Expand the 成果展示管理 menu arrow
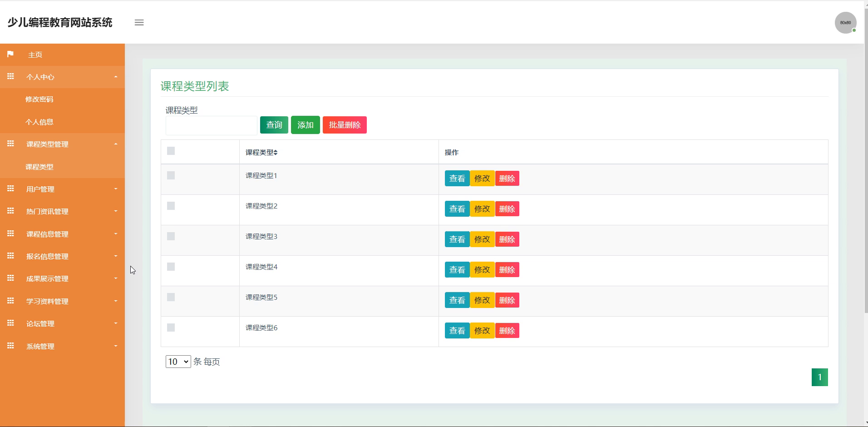 pyautogui.click(x=116, y=278)
